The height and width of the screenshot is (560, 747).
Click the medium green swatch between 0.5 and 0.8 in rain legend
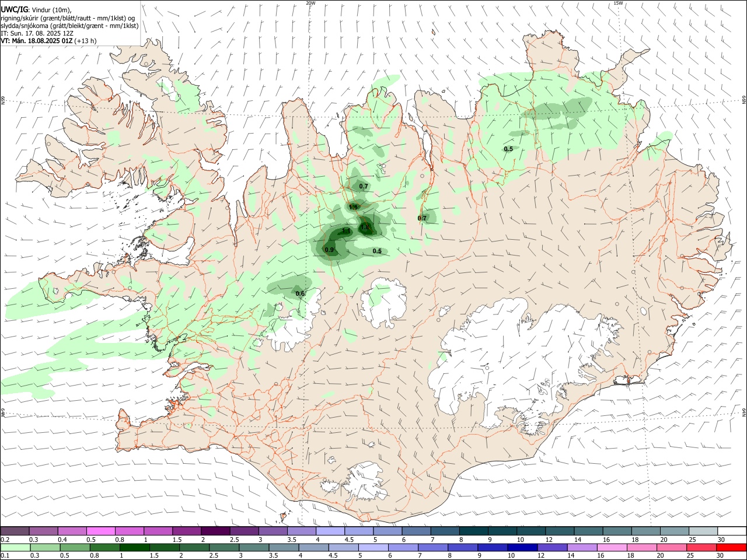(75, 548)
